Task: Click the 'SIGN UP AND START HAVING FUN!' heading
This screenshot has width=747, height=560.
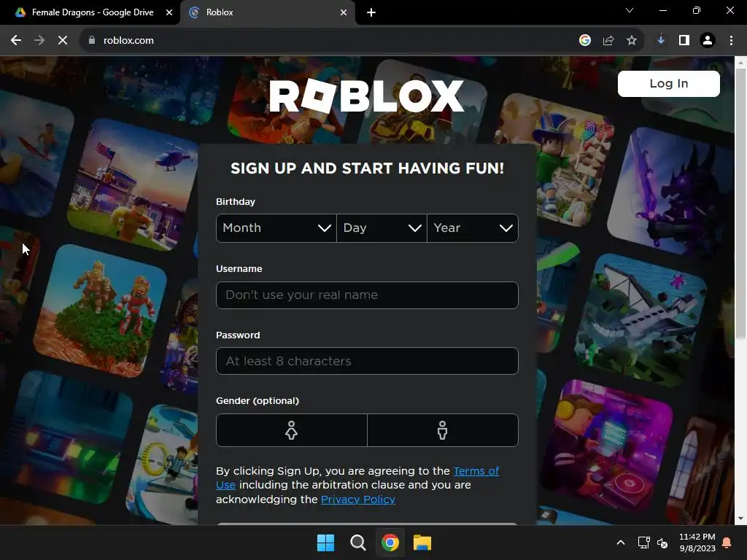Action: point(367,168)
